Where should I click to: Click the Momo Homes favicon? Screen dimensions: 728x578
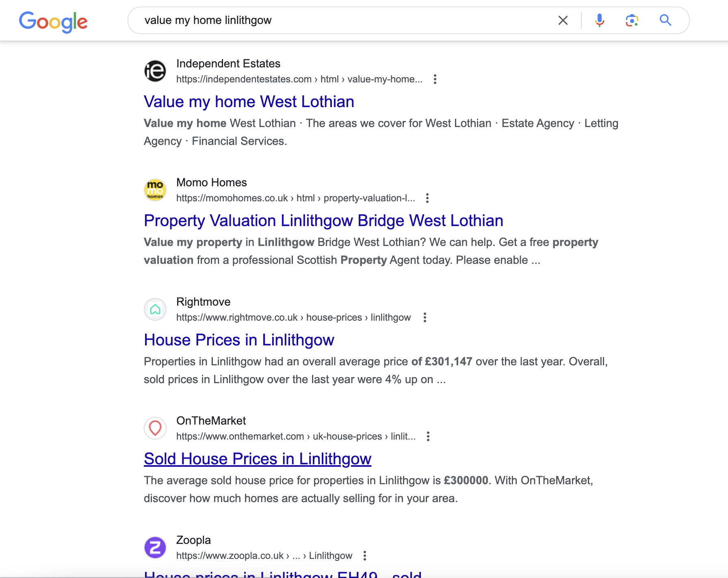click(x=155, y=190)
